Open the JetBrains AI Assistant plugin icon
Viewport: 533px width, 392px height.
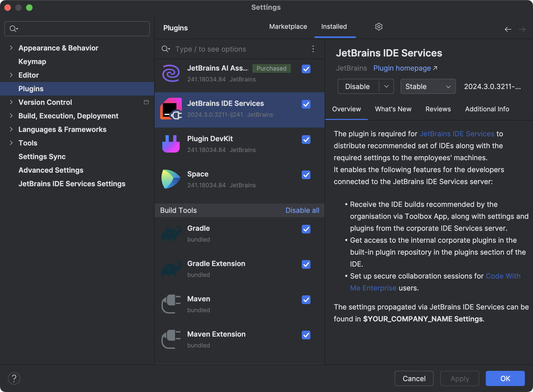171,73
